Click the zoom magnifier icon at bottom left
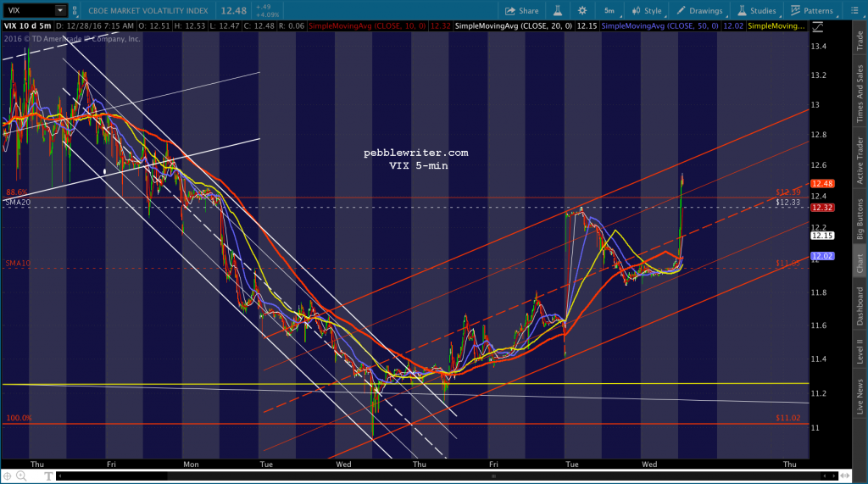 pyautogui.click(x=21, y=476)
